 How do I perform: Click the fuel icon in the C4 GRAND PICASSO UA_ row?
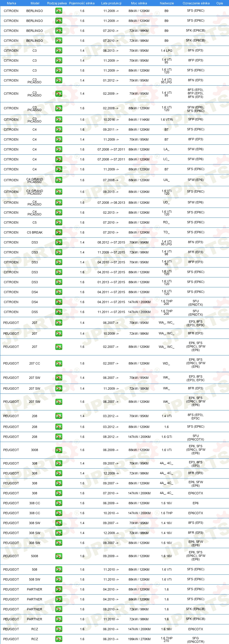59,180
